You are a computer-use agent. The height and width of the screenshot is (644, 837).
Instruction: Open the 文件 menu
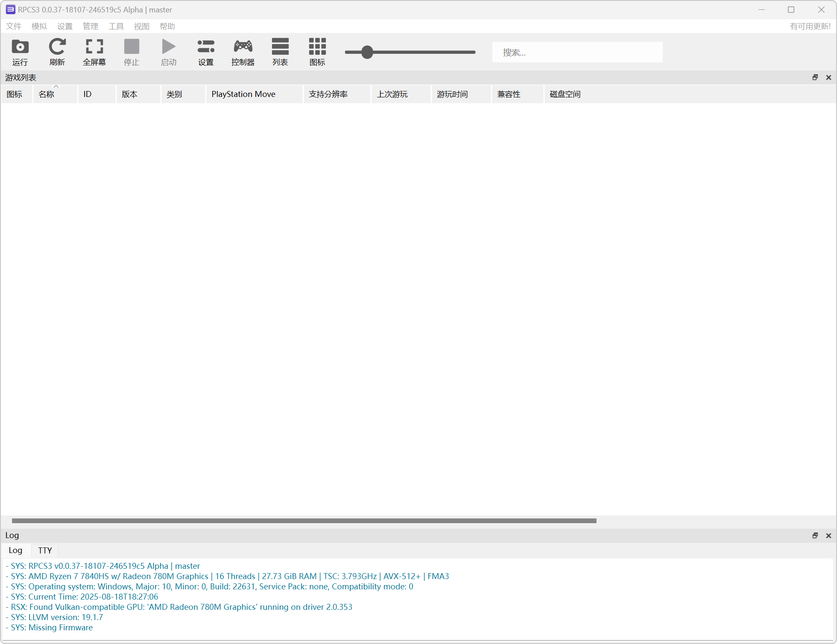13,26
